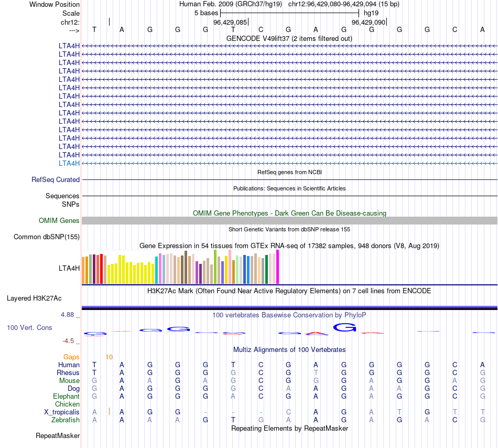Click the tallest blue G in PhyloP logo
Screen dimensions: 498x448
[344, 327]
